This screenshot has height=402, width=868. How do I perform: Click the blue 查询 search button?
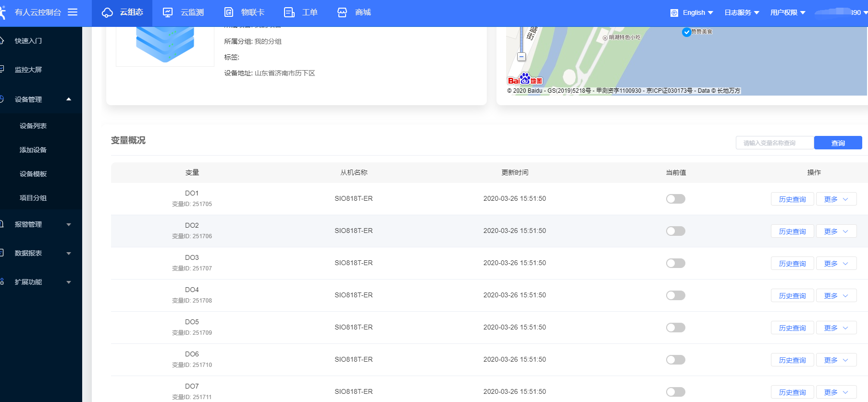point(838,143)
